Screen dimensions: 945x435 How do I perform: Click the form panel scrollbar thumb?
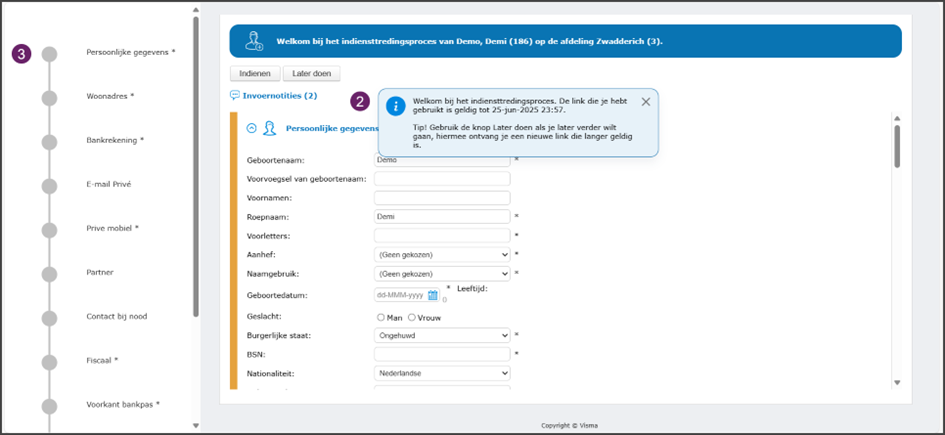pyautogui.click(x=897, y=146)
